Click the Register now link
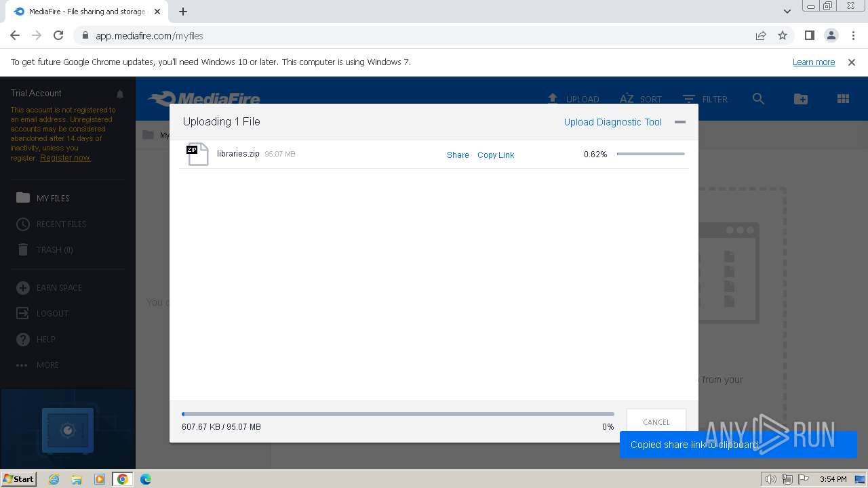 65,158
